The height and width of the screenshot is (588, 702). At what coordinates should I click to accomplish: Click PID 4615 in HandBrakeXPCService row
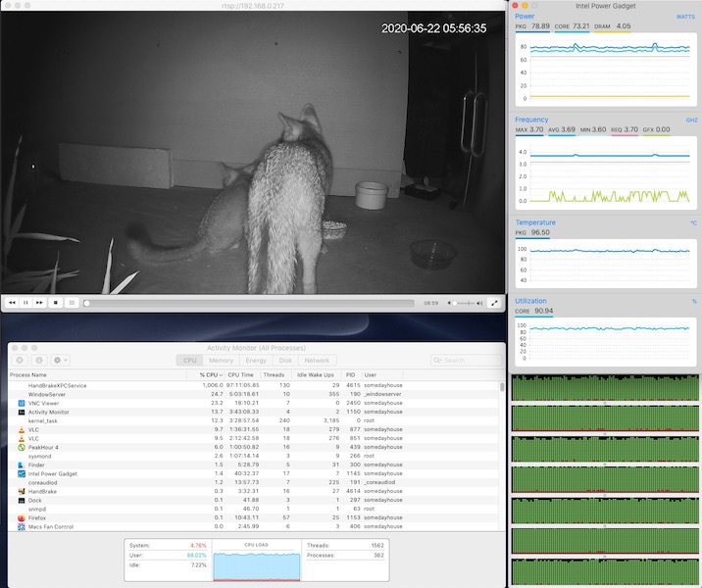353,385
